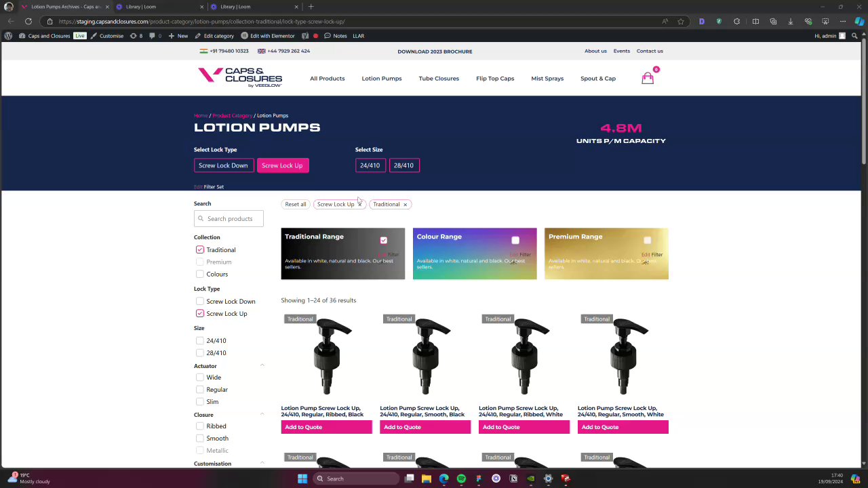The width and height of the screenshot is (868, 488).
Task: Open the shopping cart icon
Action: [x=648, y=78]
